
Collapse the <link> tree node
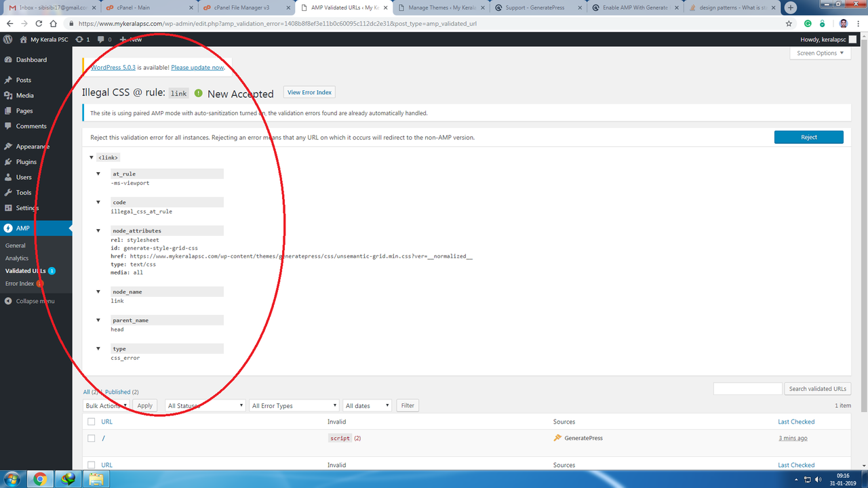click(x=92, y=157)
